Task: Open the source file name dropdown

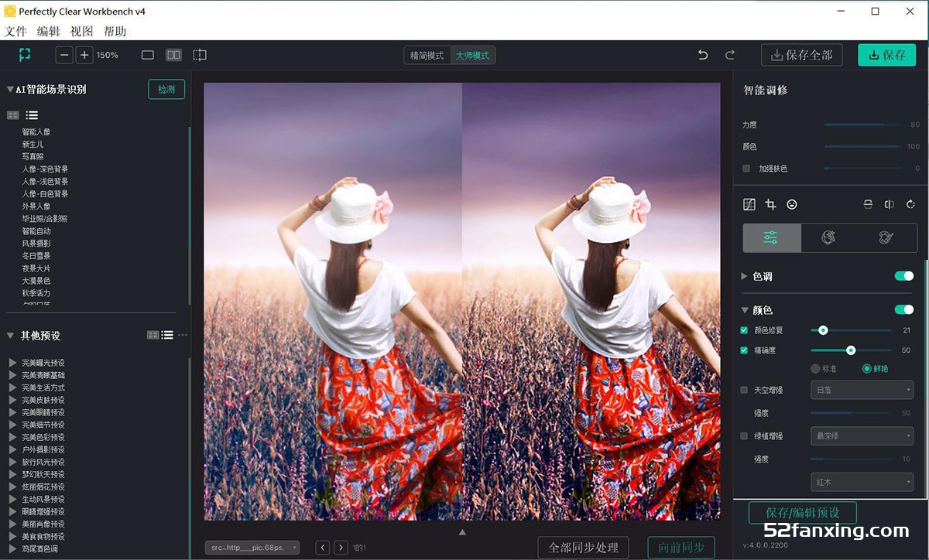Action: point(252,548)
